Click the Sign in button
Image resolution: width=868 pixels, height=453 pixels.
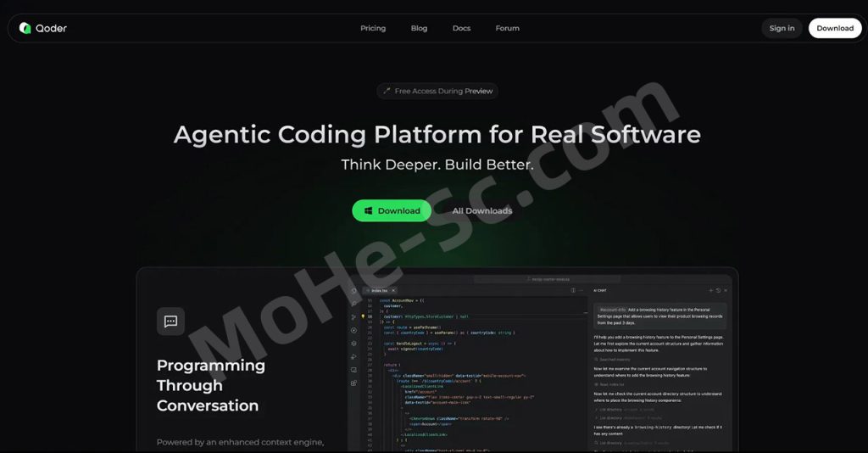pyautogui.click(x=782, y=28)
